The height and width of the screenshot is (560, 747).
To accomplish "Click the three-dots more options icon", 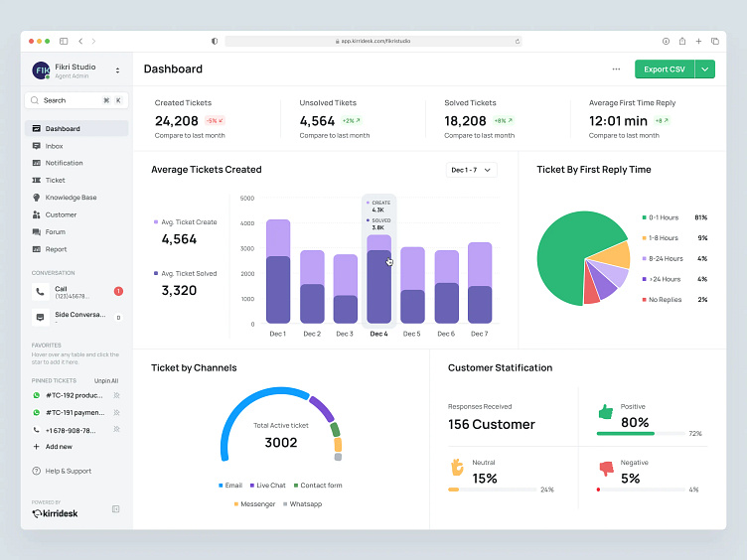I will click(x=616, y=70).
